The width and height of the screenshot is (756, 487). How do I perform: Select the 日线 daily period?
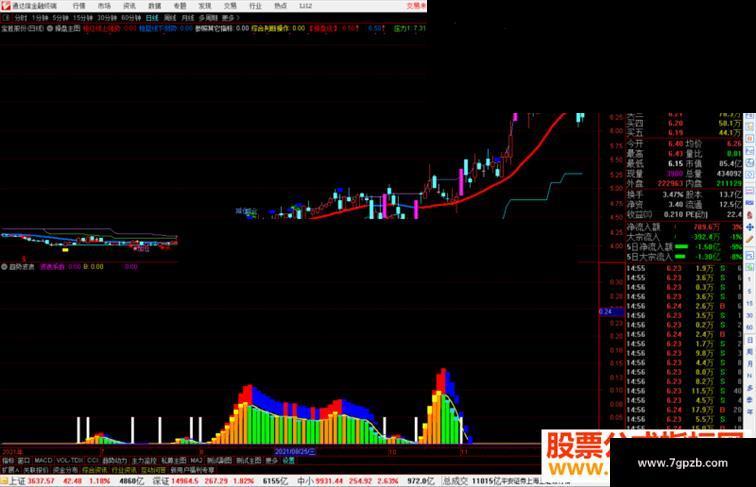click(x=152, y=18)
